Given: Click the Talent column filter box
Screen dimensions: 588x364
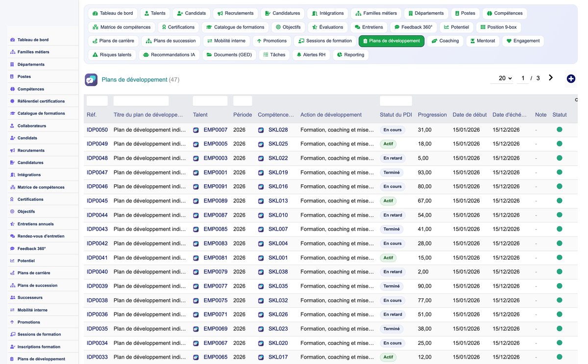Looking at the screenshot, I should click(210, 101).
